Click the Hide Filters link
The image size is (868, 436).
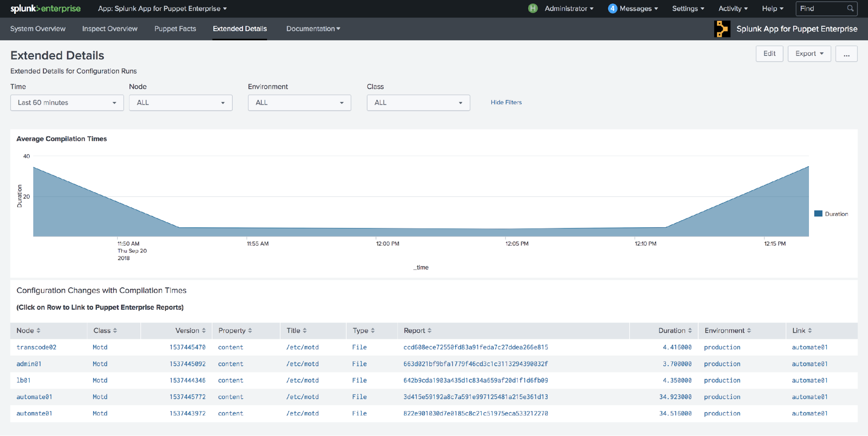[x=506, y=102]
